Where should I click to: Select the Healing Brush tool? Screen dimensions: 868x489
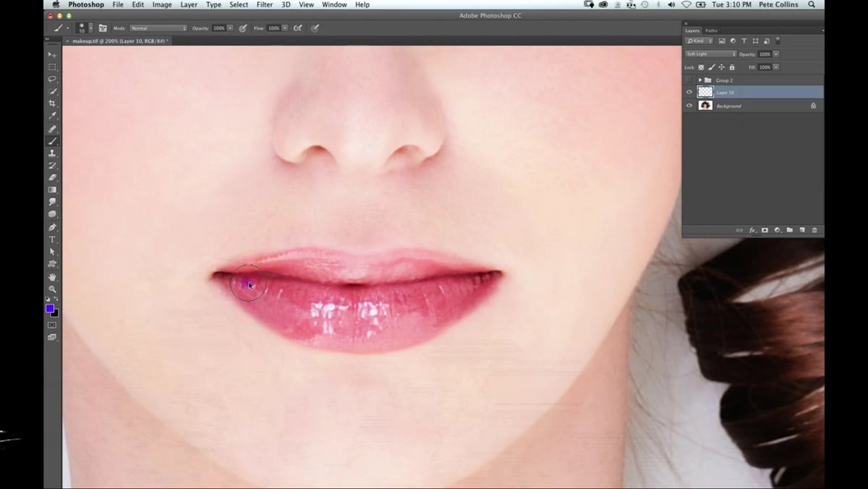[x=52, y=129]
